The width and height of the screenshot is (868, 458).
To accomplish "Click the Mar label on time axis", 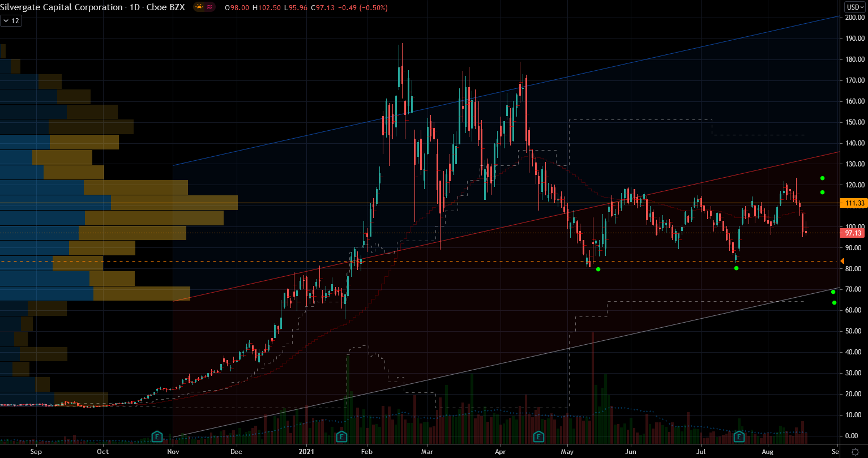I will pyautogui.click(x=427, y=452).
